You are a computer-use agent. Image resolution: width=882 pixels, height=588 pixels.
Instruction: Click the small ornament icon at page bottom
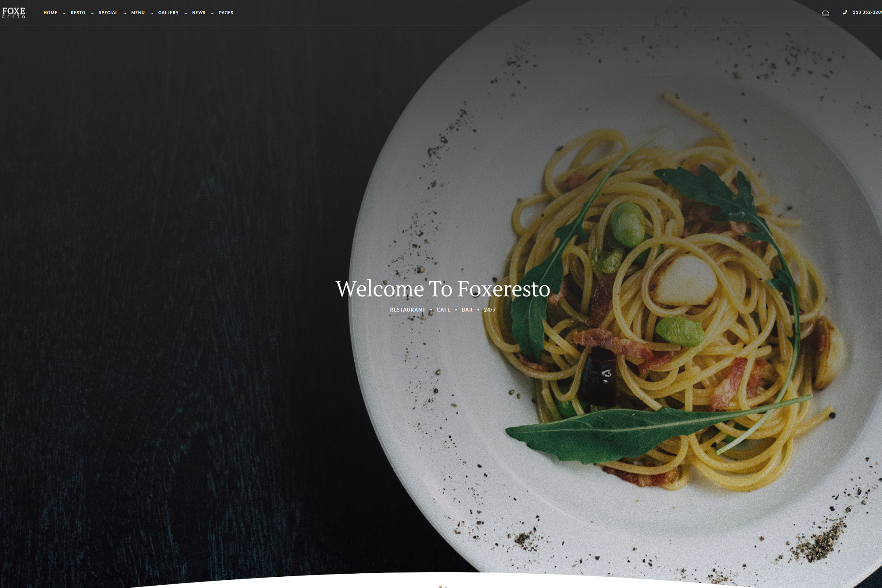[443, 586]
